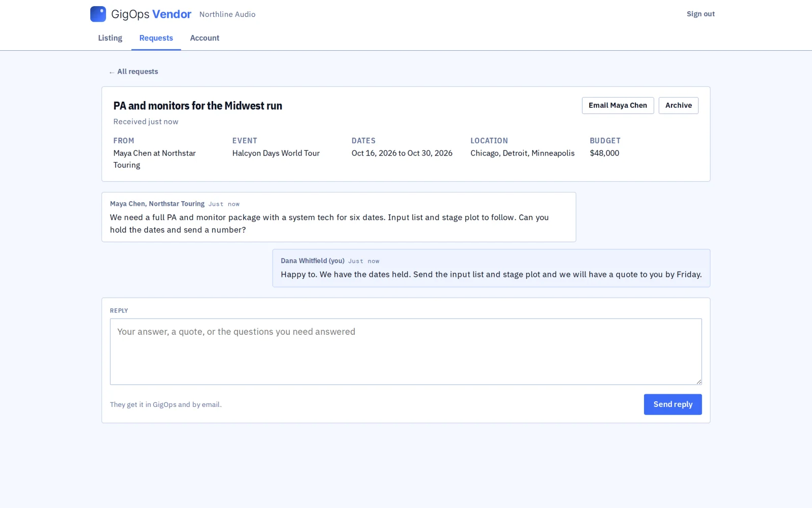Click the 'Maya Chen, Northstar Touring' author name
Viewport: 812px width, 508px height.
coord(157,204)
